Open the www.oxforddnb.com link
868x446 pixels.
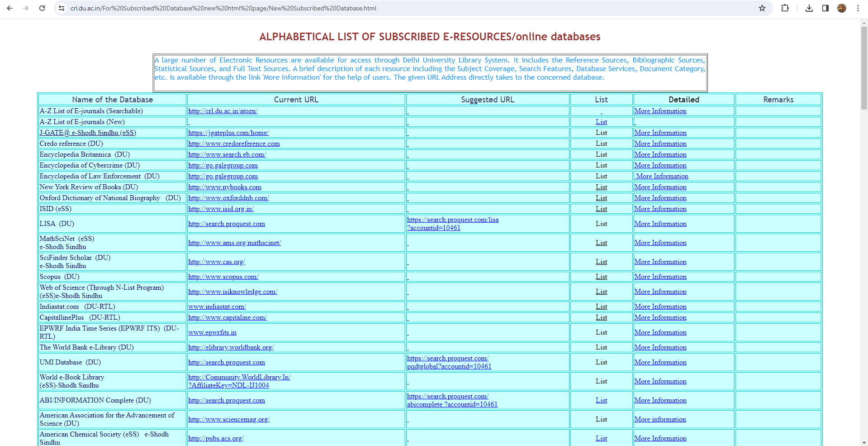228,198
